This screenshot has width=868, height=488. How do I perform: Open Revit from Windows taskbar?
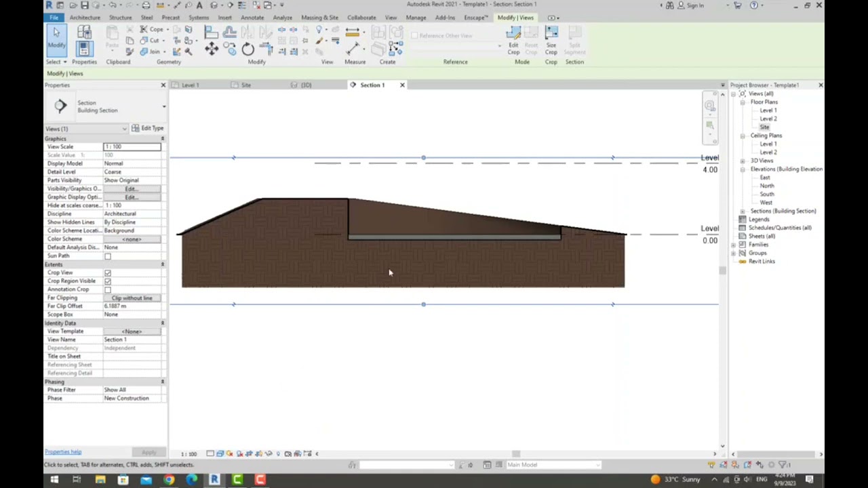[x=214, y=480]
